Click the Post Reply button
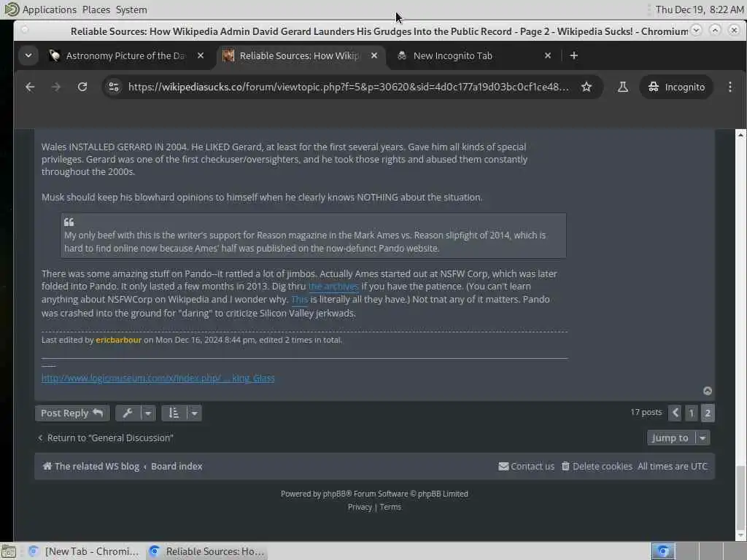747x560 pixels. (x=72, y=413)
